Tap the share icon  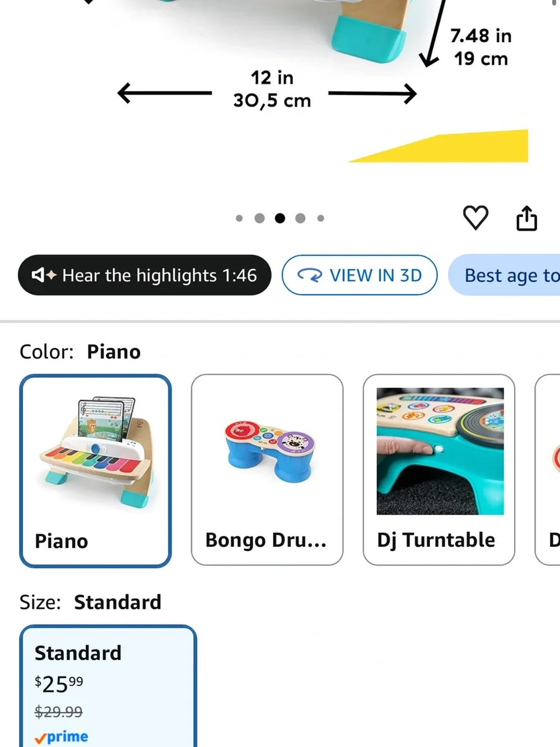[526, 218]
